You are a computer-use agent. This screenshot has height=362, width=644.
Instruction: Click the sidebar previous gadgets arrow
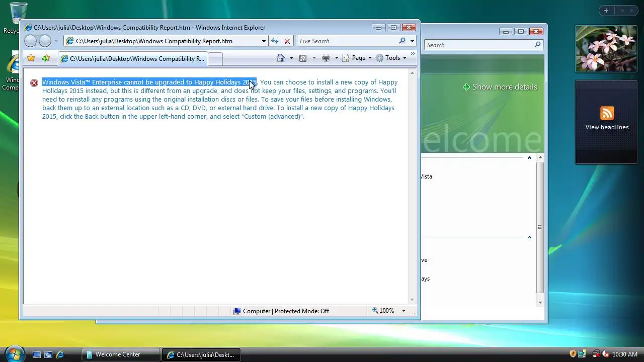tap(622, 11)
